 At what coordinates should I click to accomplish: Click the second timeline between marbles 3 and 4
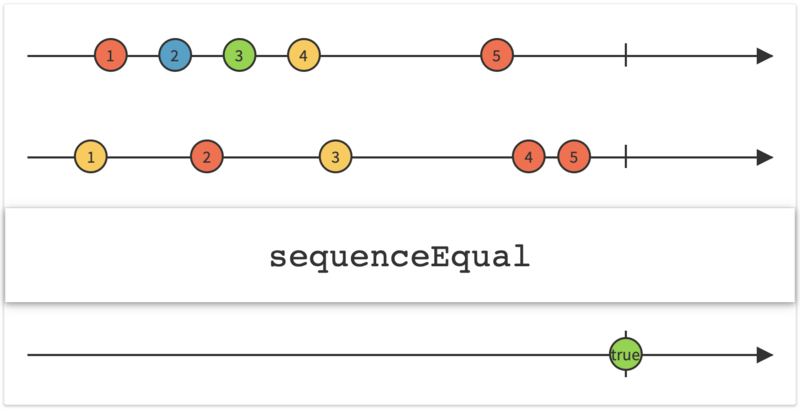tap(432, 157)
